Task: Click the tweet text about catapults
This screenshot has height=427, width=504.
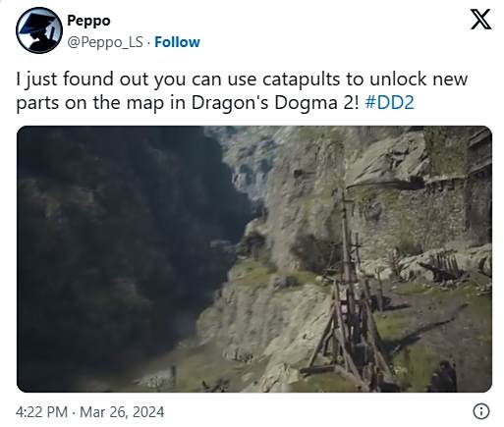Action: pos(242,90)
